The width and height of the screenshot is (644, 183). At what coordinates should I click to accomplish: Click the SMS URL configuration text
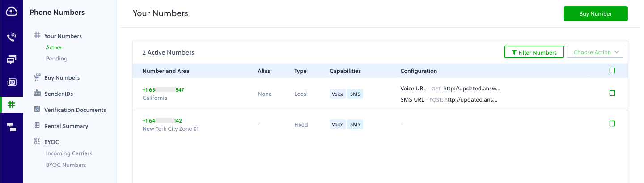click(449, 100)
